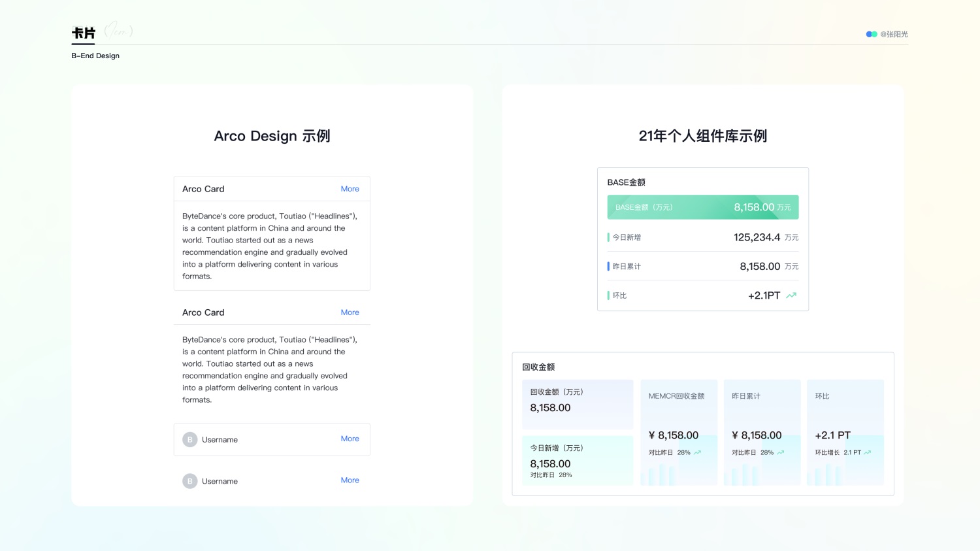Click Username text in borderless row

(220, 481)
